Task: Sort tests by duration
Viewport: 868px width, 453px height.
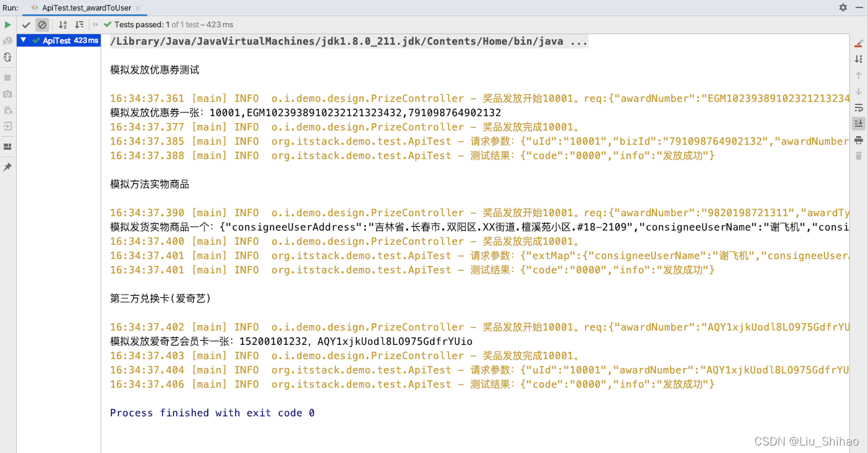Action: (x=79, y=25)
